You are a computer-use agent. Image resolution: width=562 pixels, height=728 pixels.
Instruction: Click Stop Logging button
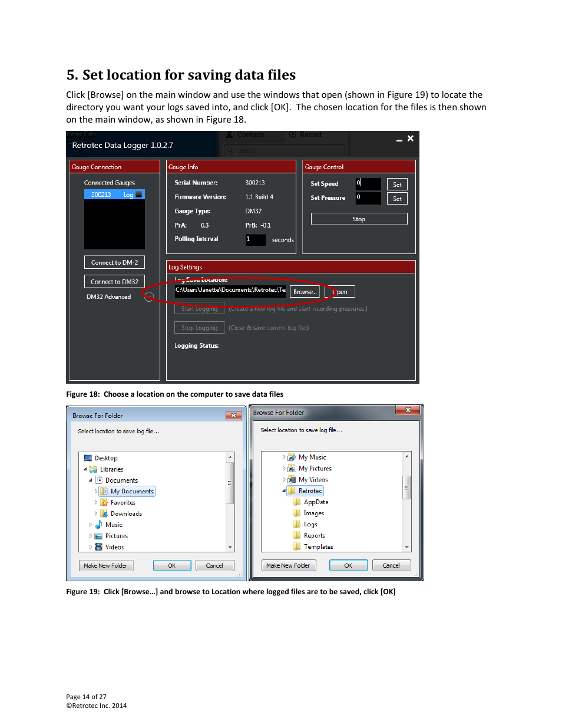pos(199,328)
